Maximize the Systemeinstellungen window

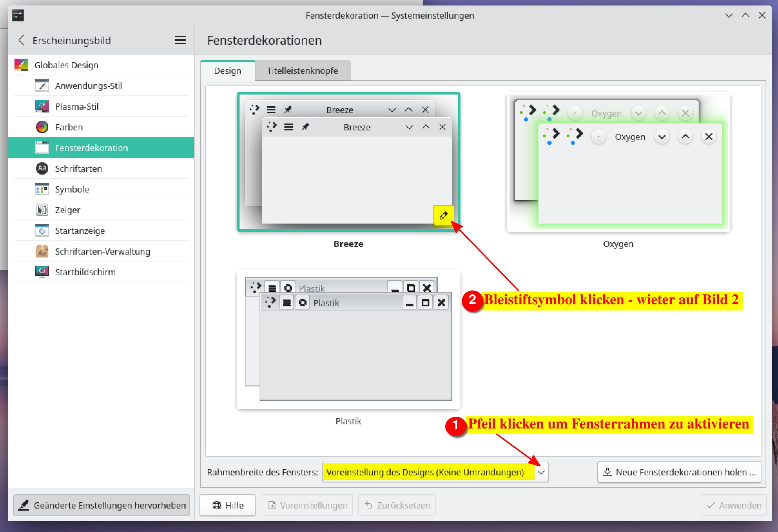pos(746,15)
